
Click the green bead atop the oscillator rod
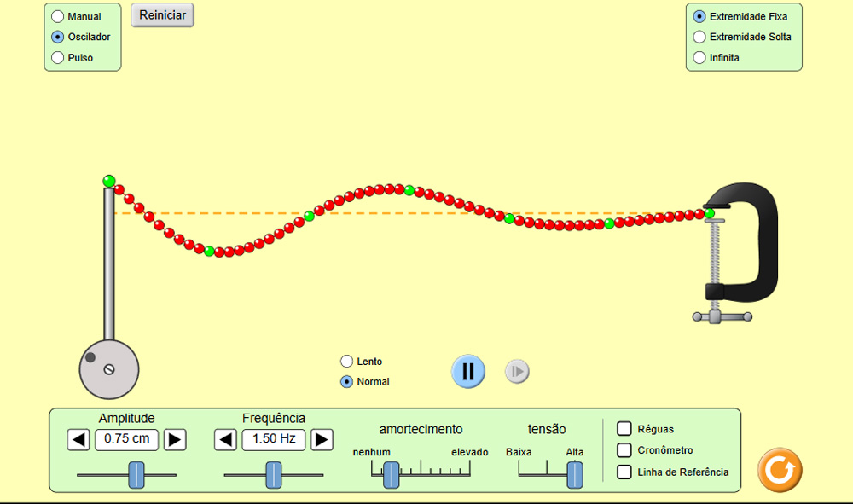point(109,181)
